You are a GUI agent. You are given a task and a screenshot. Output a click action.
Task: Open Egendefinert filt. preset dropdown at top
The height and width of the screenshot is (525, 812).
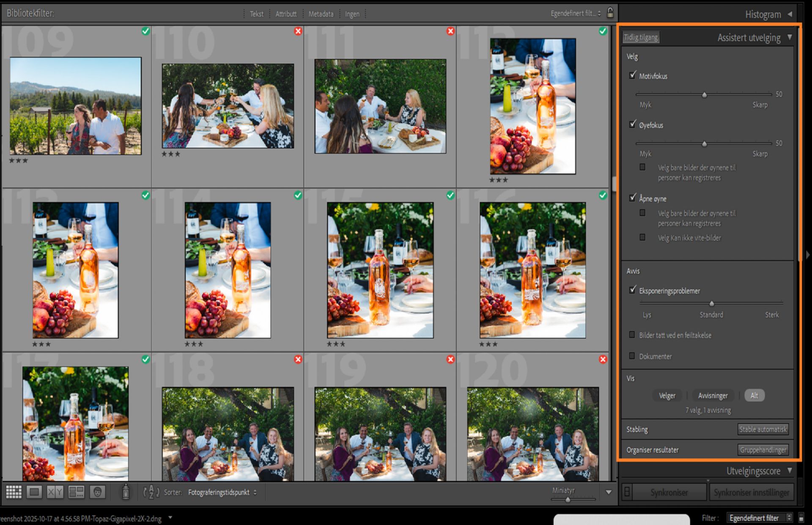pos(576,14)
